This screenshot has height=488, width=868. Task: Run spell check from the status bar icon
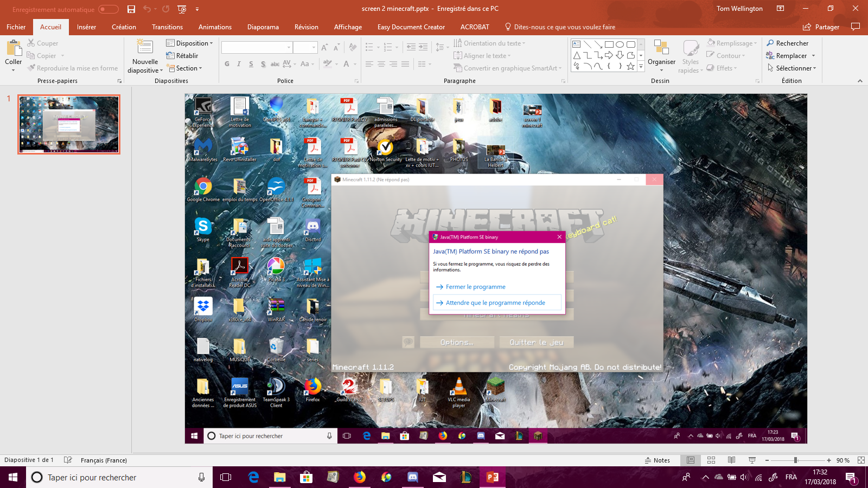click(68, 460)
